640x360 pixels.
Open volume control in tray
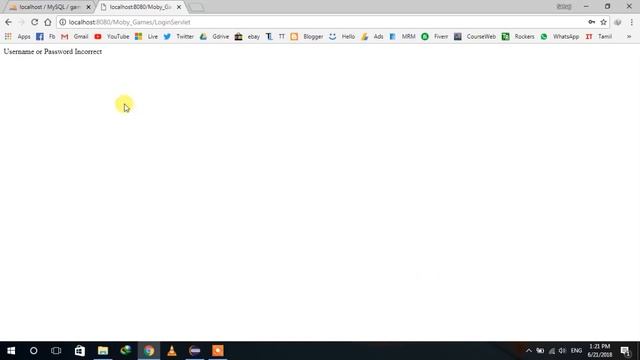pyautogui.click(x=562, y=351)
